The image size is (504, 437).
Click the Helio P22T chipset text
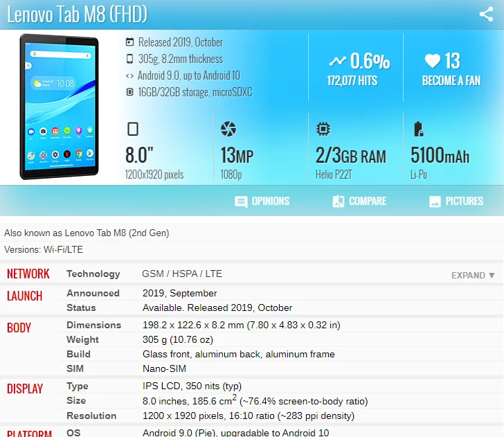coord(334,175)
